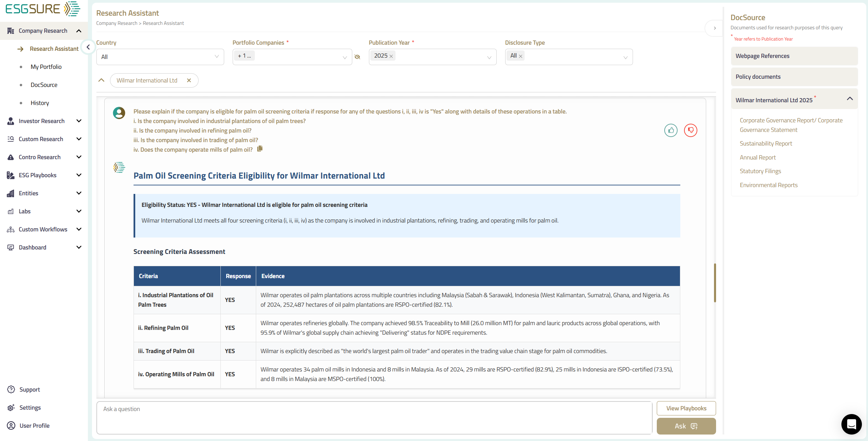The width and height of the screenshot is (868, 441).
Task: Give thumbs up to the response
Action: pyautogui.click(x=671, y=130)
